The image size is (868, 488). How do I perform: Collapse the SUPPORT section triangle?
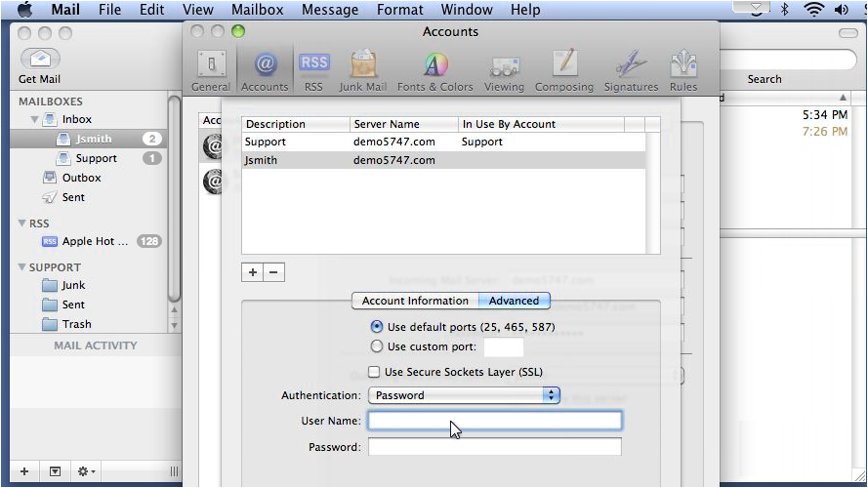tap(22, 266)
